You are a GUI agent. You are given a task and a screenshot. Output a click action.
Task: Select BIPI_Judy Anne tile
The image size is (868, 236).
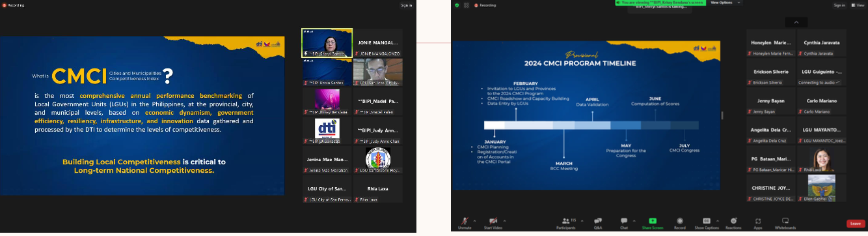click(x=377, y=130)
